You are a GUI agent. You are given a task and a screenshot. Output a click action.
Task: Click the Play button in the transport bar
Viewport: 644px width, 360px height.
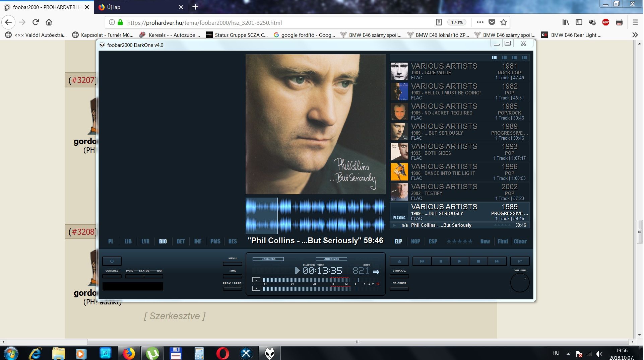click(x=460, y=261)
